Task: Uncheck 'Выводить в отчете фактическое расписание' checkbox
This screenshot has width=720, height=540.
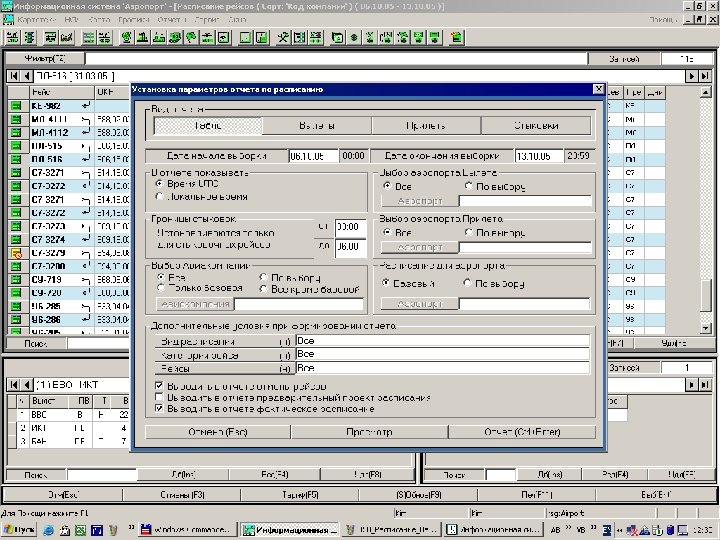Action: tap(159, 408)
